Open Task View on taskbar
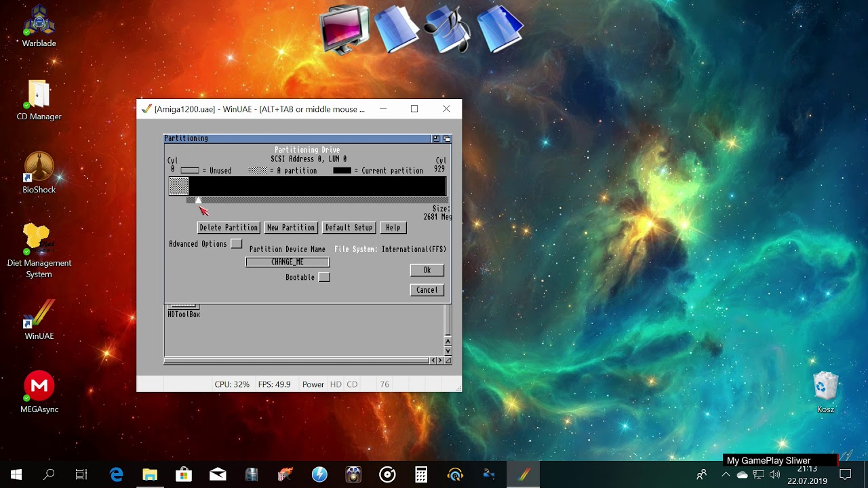This screenshot has height=488, width=868. (x=81, y=474)
